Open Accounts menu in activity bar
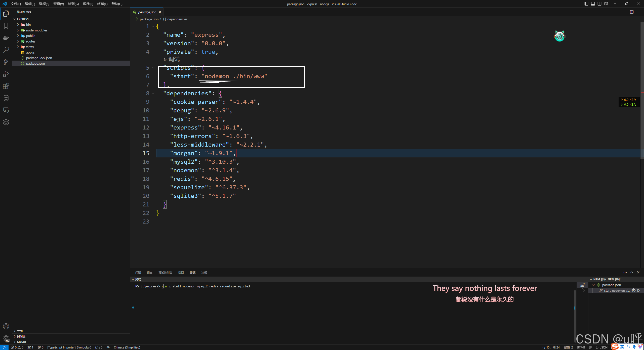The image size is (644, 350). [x=6, y=326]
